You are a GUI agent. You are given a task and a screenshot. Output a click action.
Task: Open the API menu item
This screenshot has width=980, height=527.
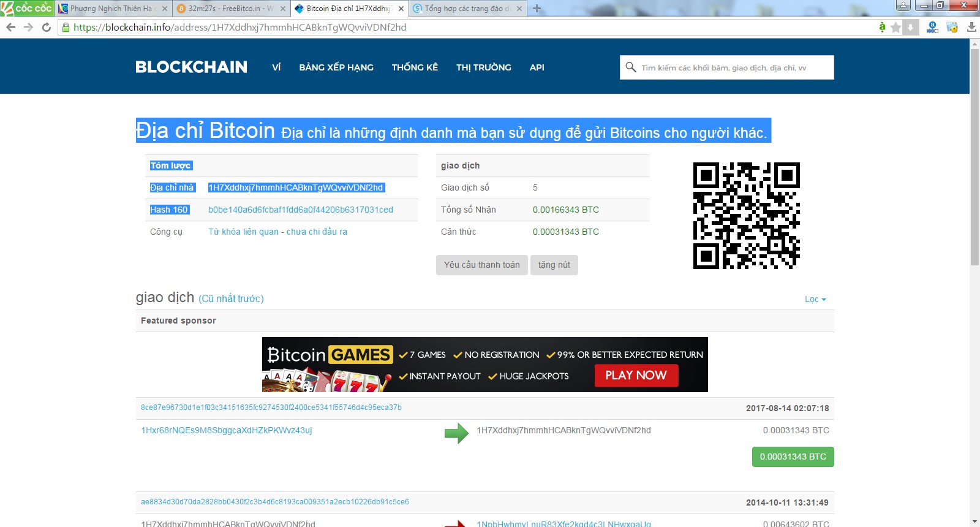pos(537,67)
